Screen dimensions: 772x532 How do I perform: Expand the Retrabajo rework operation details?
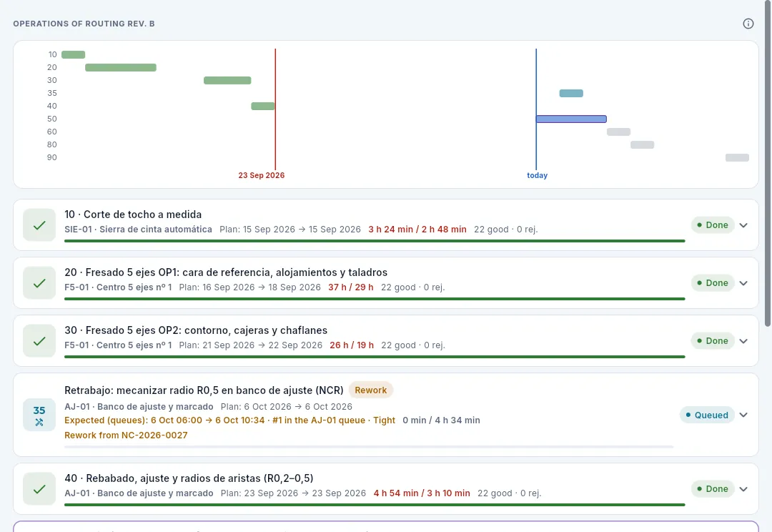[743, 415]
